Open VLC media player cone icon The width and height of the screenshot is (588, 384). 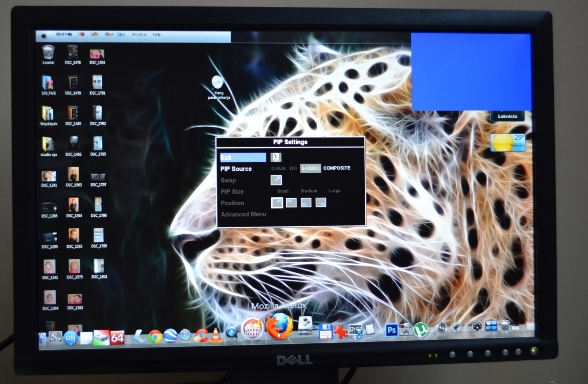click(x=216, y=336)
